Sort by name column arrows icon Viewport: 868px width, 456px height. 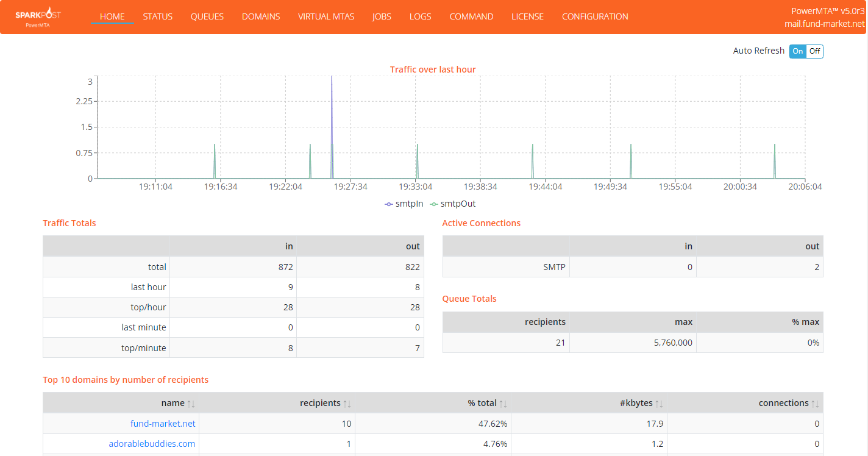(191, 404)
